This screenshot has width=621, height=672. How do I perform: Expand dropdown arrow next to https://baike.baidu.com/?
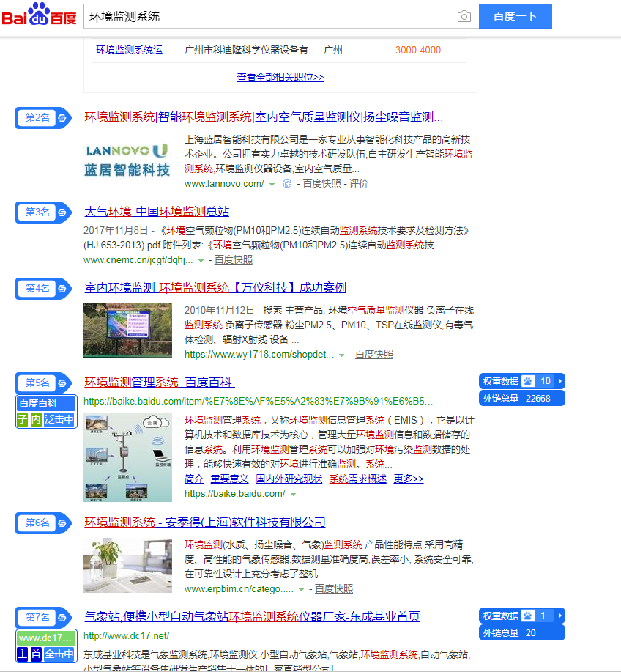point(294,495)
